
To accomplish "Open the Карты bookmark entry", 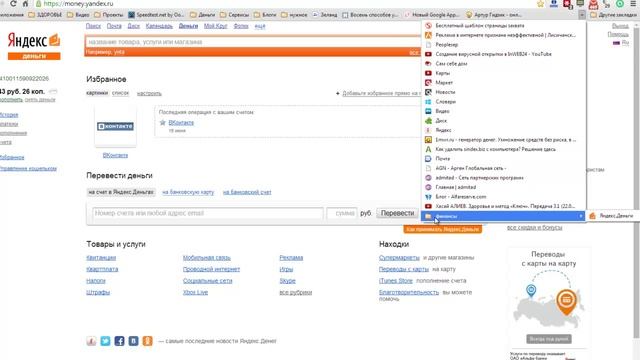I will (x=504, y=73).
